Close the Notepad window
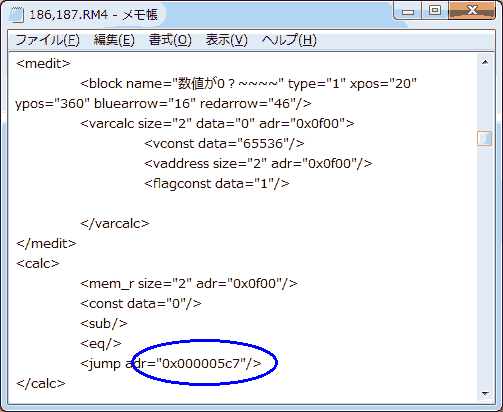Image resolution: width=503 pixels, height=412 pixels. [x=472, y=11]
